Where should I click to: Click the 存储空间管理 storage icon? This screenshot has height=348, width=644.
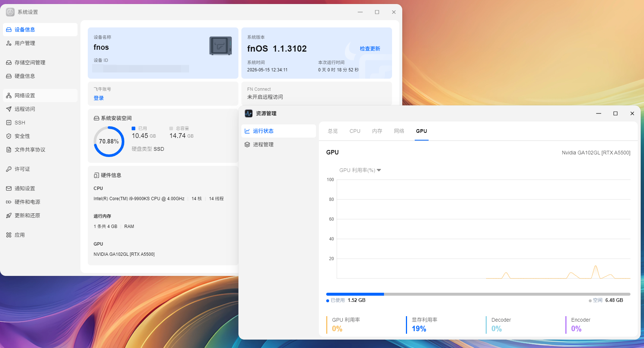[9, 63]
